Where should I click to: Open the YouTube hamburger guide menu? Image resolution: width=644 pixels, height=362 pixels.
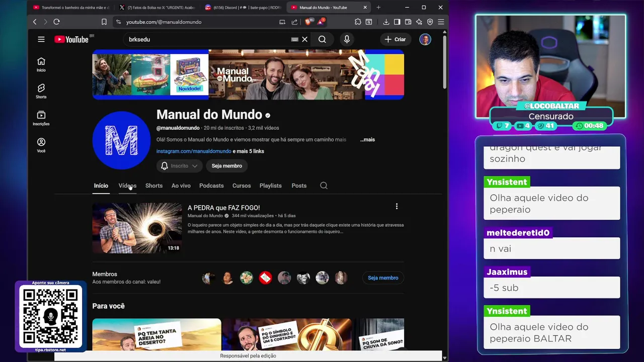coord(41,39)
